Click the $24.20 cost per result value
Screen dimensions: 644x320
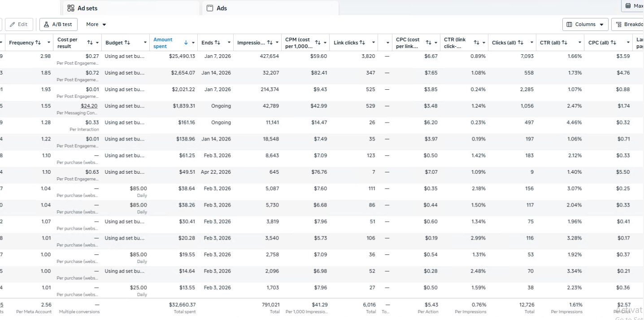(x=90, y=106)
